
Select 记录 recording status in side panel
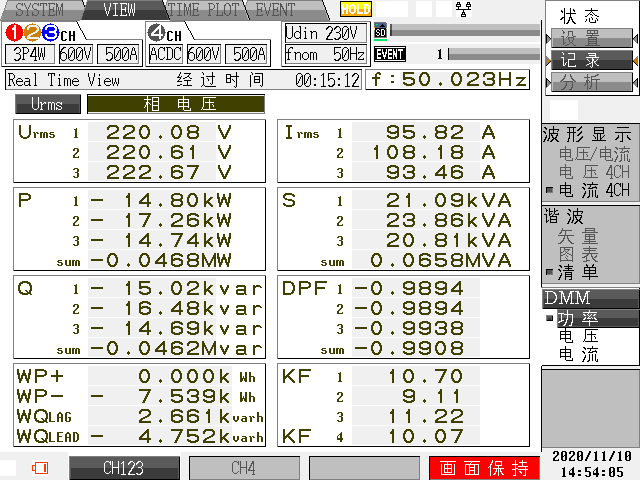click(581, 60)
